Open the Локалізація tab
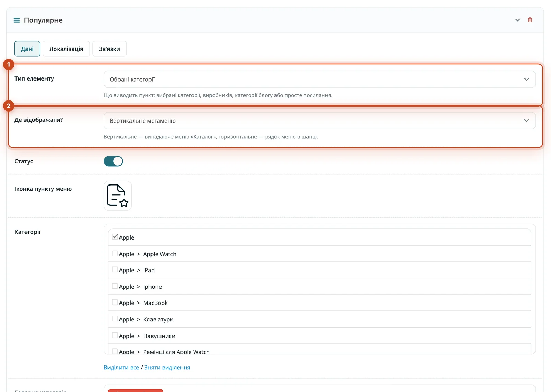551x392 pixels. tap(66, 49)
